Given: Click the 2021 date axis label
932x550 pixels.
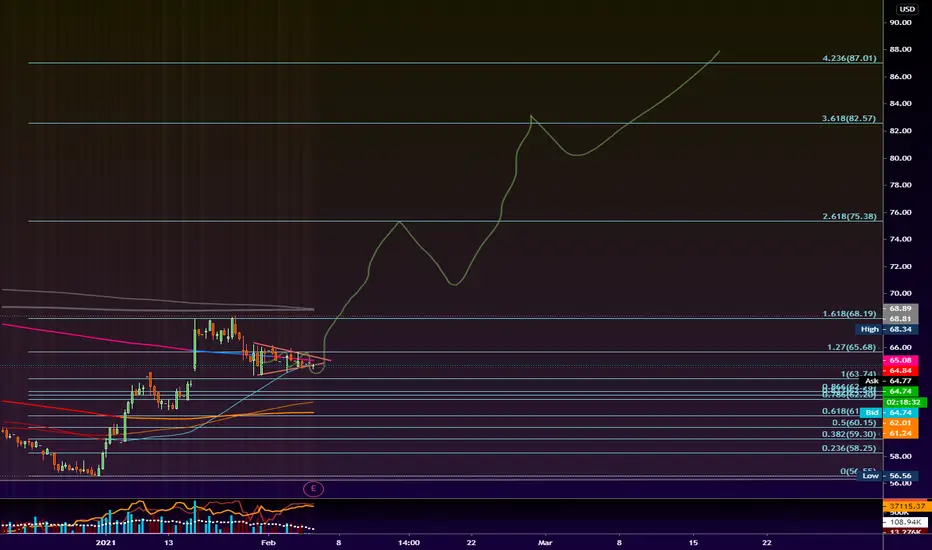Looking at the screenshot, I should click(106, 542).
